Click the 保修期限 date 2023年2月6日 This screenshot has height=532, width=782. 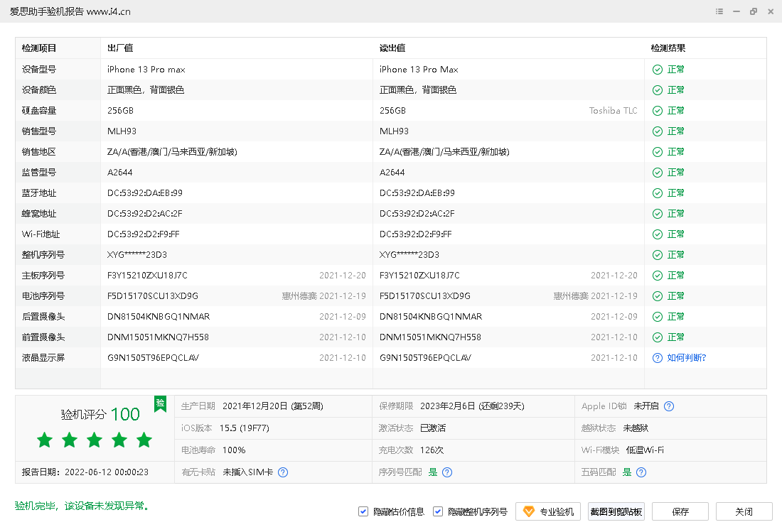click(448, 406)
